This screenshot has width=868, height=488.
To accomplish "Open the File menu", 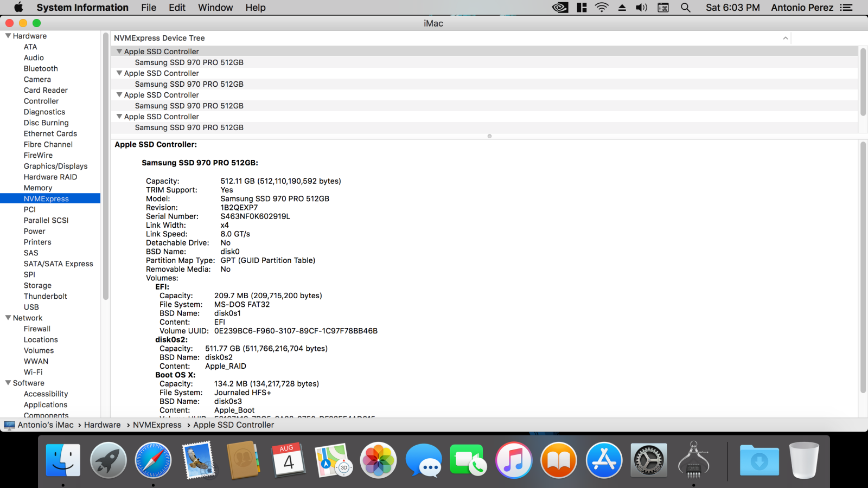I will (149, 8).
